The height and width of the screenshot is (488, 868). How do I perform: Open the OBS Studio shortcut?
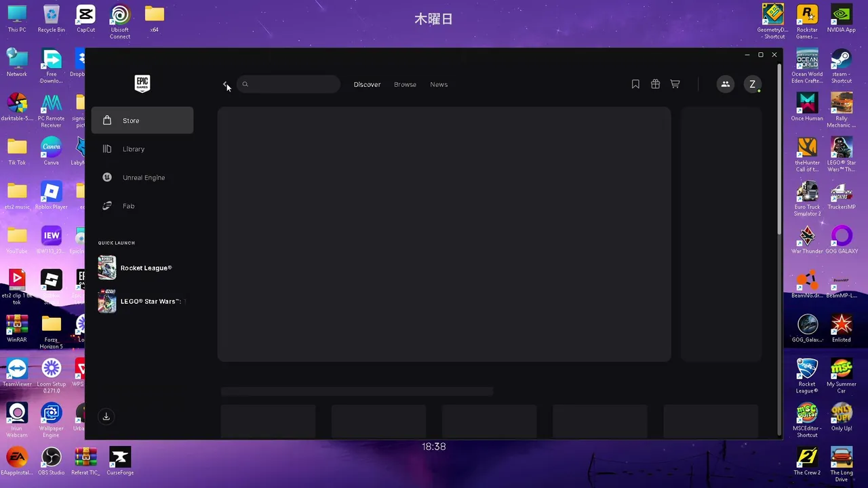click(52, 461)
